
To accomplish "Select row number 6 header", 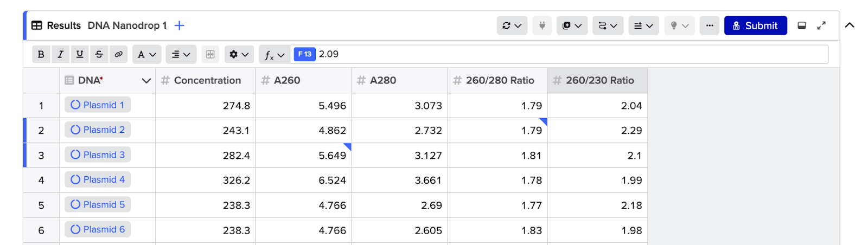I will coord(41,230).
